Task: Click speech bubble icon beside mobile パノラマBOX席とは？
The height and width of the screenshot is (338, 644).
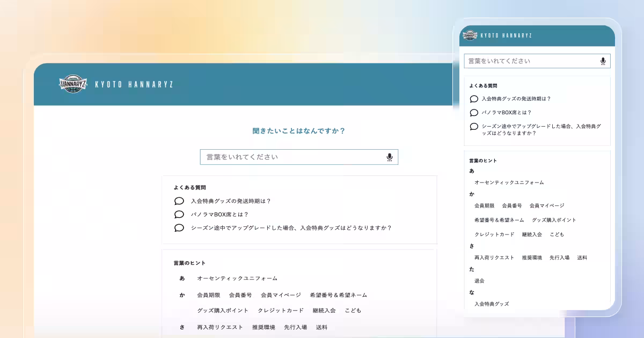Action: coord(474,113)
